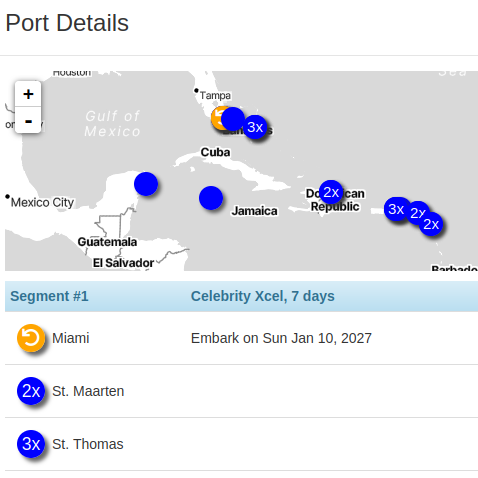Click the 3x marker near the Bahamas
The image size is (478, 478).
click(x=255, y=127)
